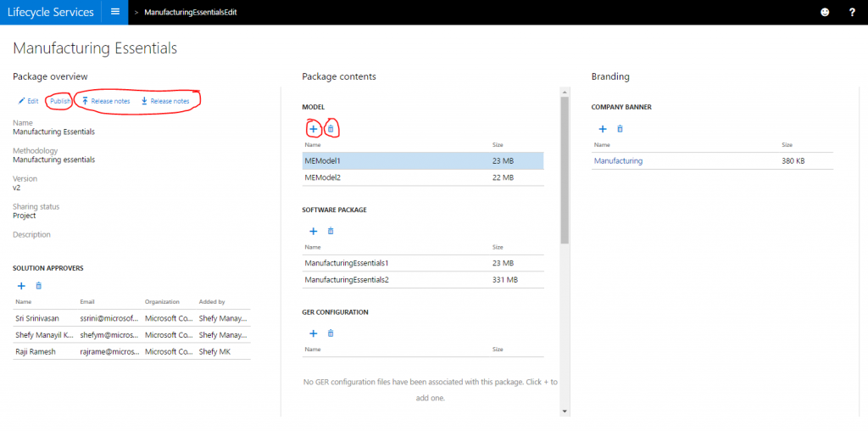Add a new file under Model section
The height and width of the screenshot is (431, 868).
[313, 129]
